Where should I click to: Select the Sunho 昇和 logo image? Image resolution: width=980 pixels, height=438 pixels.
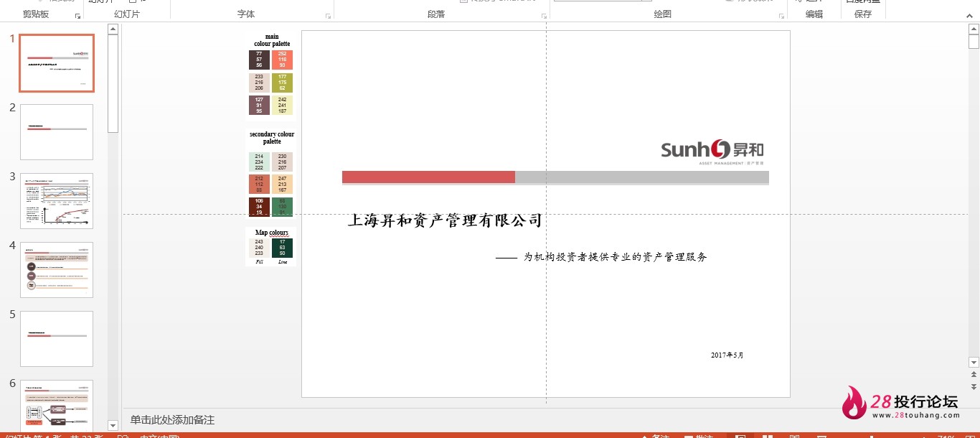click(712, 151)
